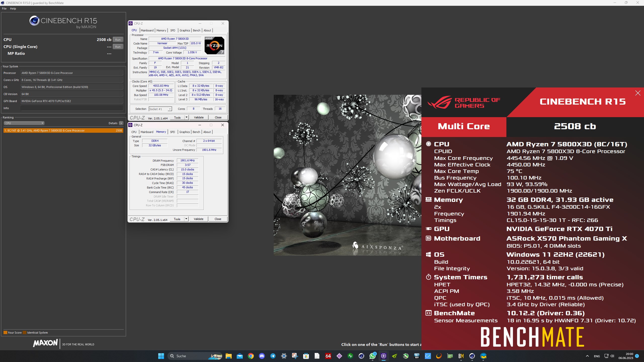Open BenchMate 'BM' icon in taskbar
This screenshot has height=362, width=644.
(x=461, y=356)
